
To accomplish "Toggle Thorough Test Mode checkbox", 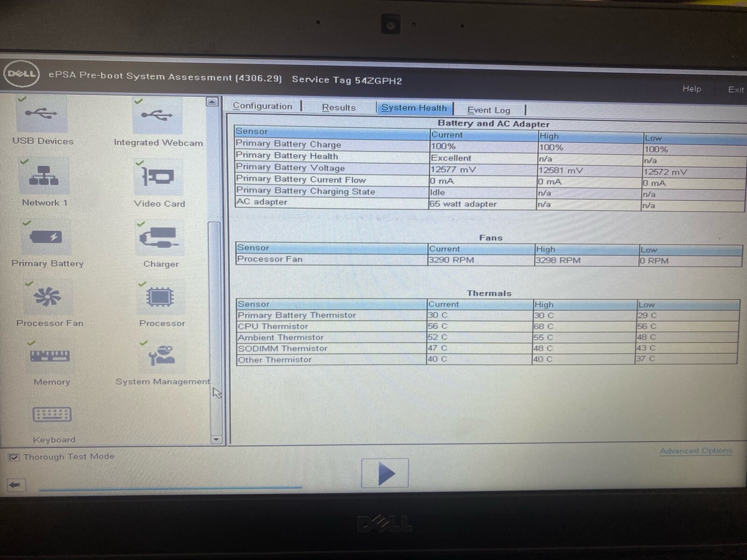I will point(14,457).
